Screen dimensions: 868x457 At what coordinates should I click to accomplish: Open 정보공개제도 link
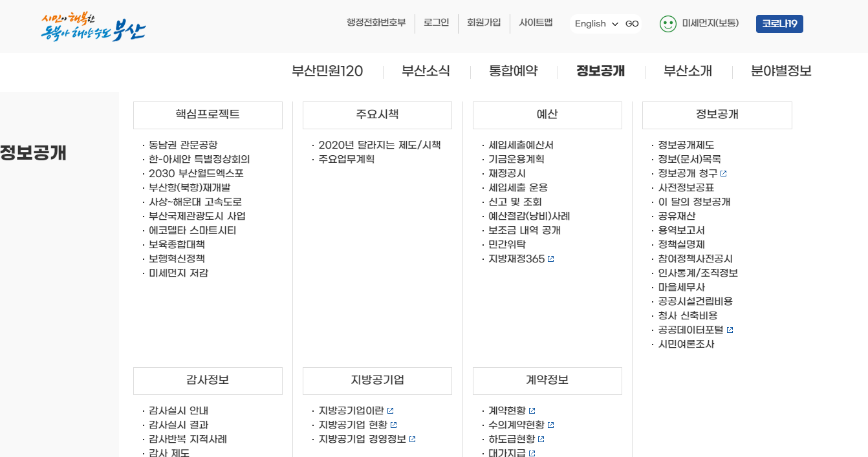(x=686, y=145)
